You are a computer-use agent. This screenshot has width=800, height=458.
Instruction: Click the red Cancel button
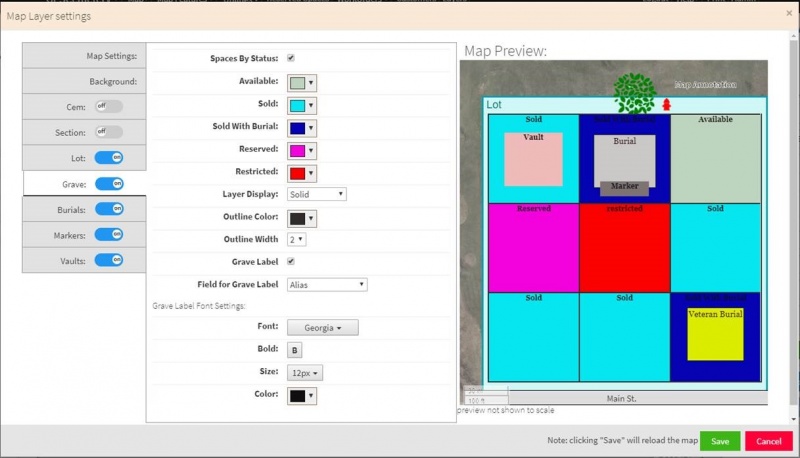tap(769, 441)
